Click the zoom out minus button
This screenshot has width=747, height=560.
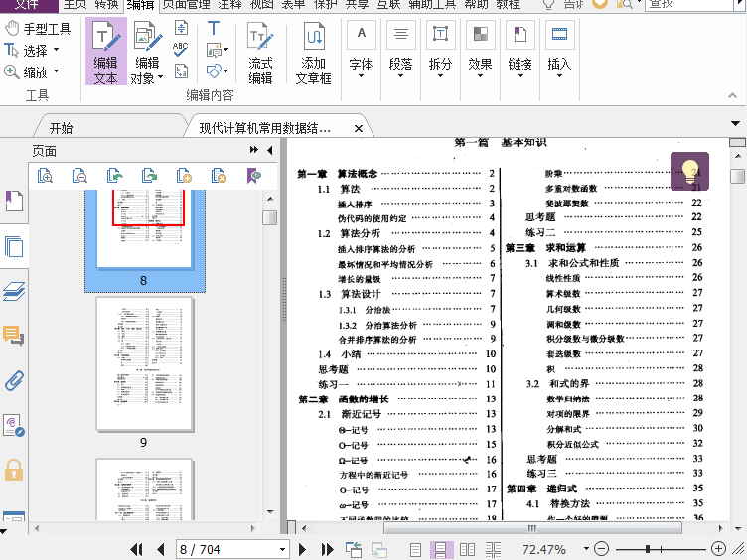click(602, 549)
